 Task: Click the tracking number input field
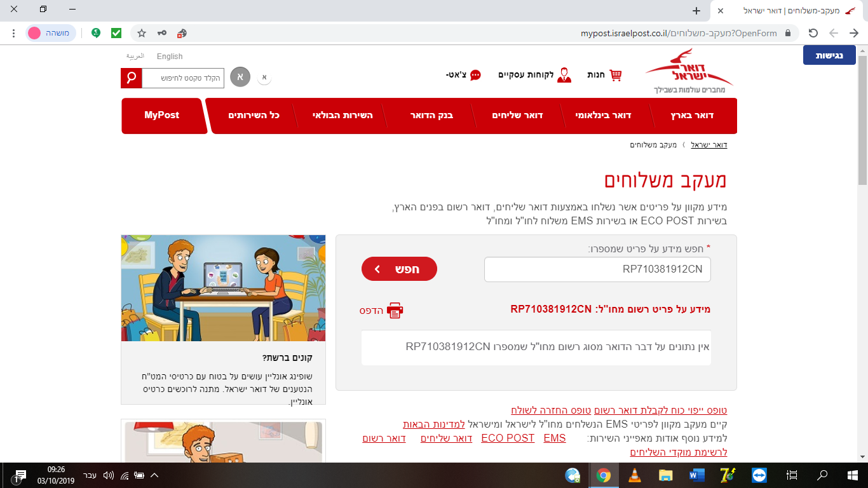pos(597,269)
